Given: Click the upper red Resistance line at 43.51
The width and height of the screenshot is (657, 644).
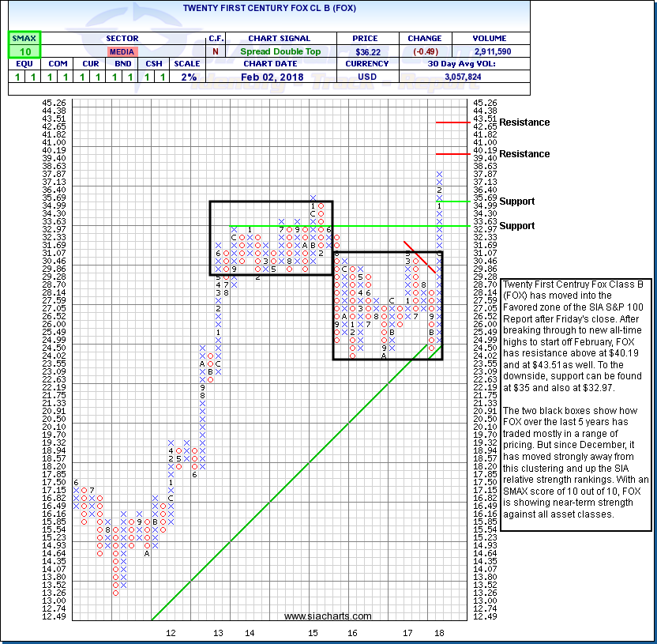Looking at the screenshot, I should click(x=452, y=122).
